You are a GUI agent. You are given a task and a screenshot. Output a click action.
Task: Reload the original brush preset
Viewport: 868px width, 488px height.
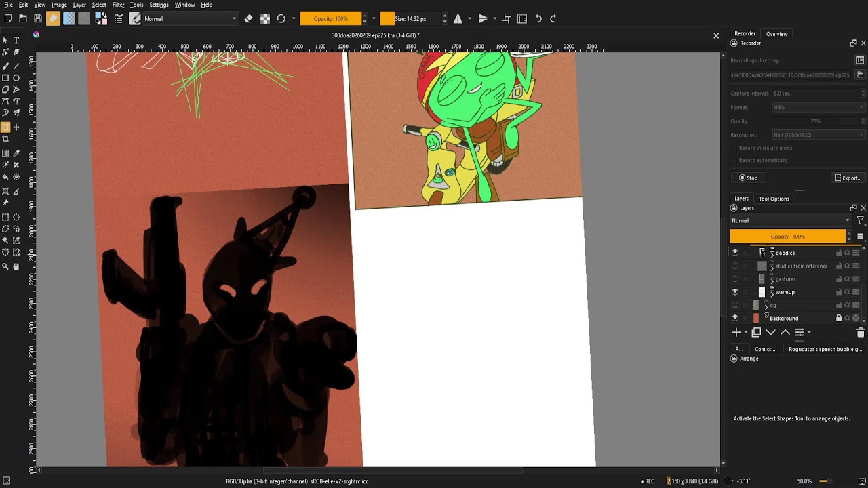tap(281, 19)
